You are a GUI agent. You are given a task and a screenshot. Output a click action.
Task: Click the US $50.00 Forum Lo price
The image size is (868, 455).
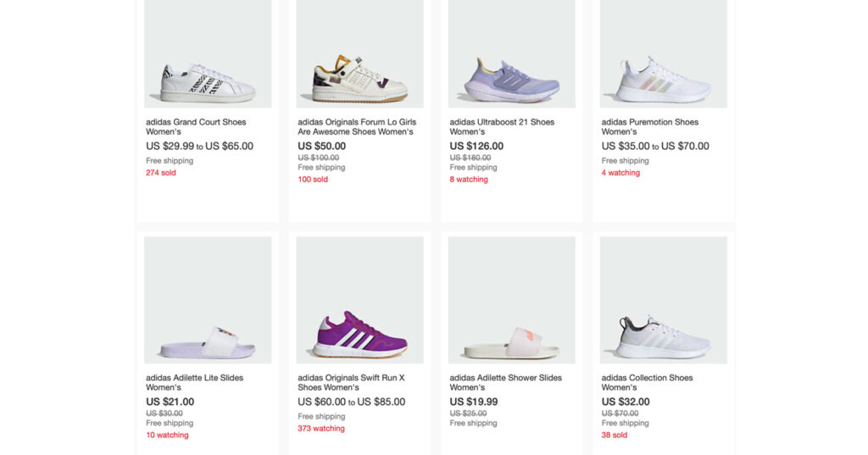point(321,146)
